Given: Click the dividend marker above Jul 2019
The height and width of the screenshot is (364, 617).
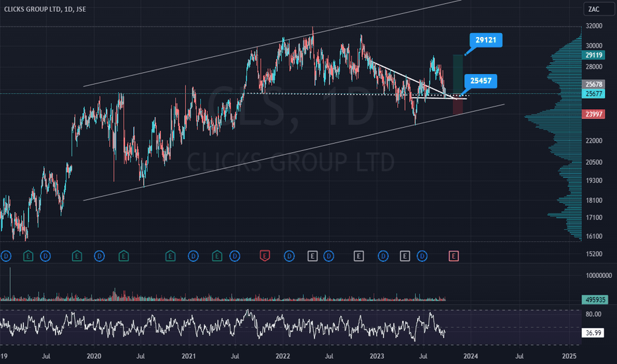Looking at the screenshot, I should pos(45,257).
